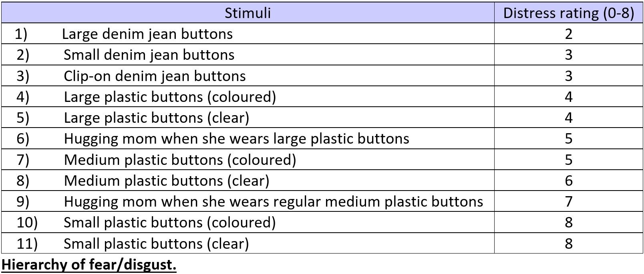Image resolution: width=644 pixels, height=274 pixels.
Task: Click the row number 1) label
Action: (x=21, y=34)
